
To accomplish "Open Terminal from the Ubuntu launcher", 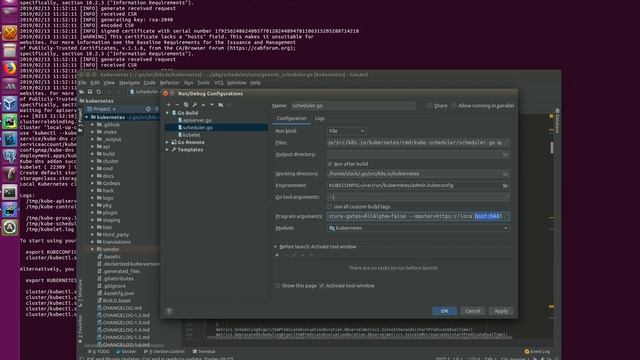I will (10, 192).
